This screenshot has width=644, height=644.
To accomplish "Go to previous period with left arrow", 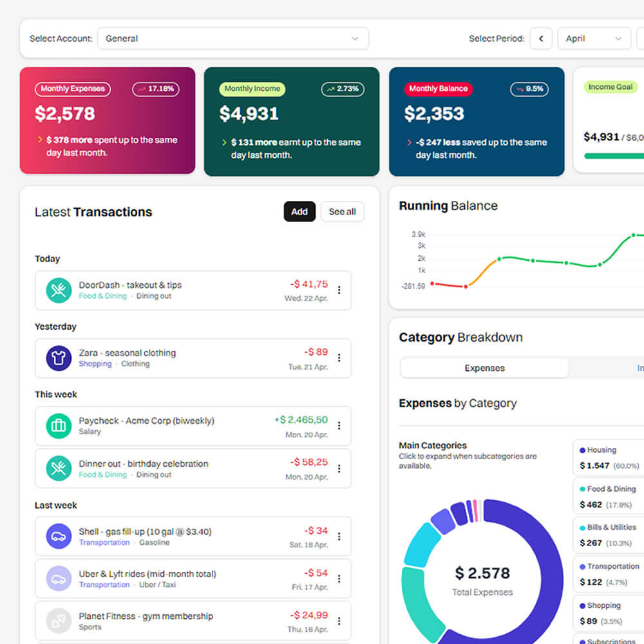I will [541, 39].
